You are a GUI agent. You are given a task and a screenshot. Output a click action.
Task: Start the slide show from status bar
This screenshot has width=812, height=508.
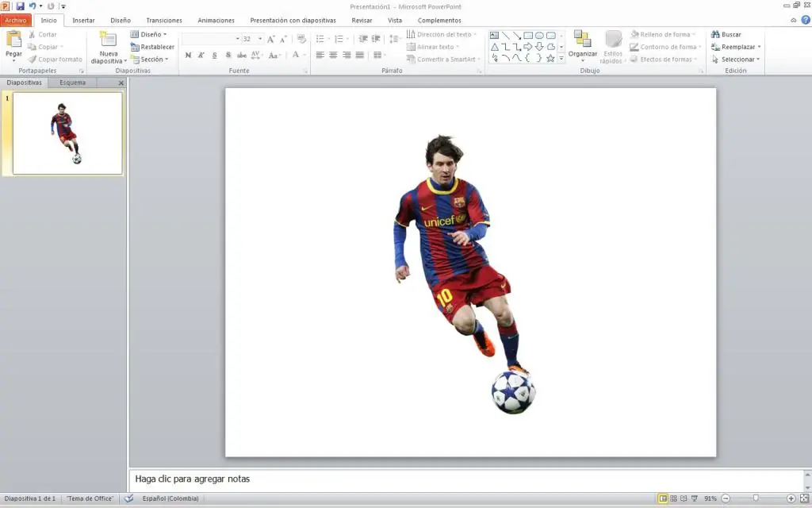click(x=695, y=498)
